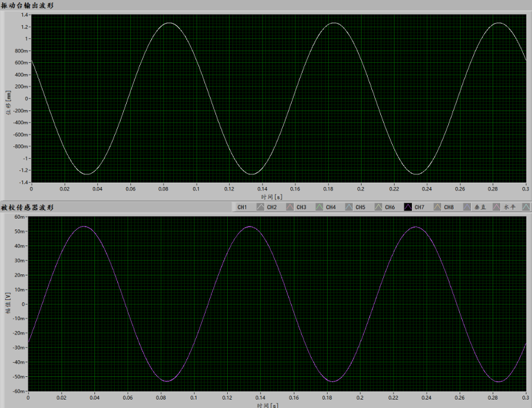Viewport: 532px width, 408px height.
Task: Select the CH5 legend label
Action: pos(360,207)
